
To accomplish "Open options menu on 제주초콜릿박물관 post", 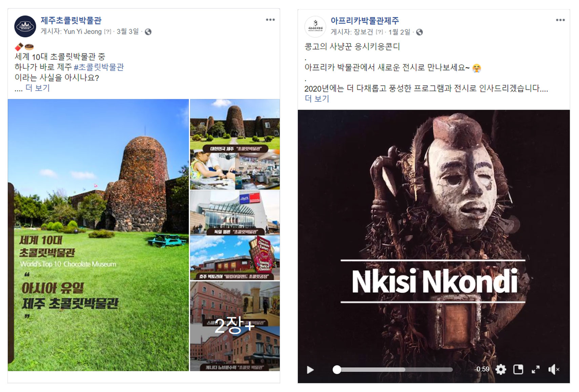I will 270,20.
